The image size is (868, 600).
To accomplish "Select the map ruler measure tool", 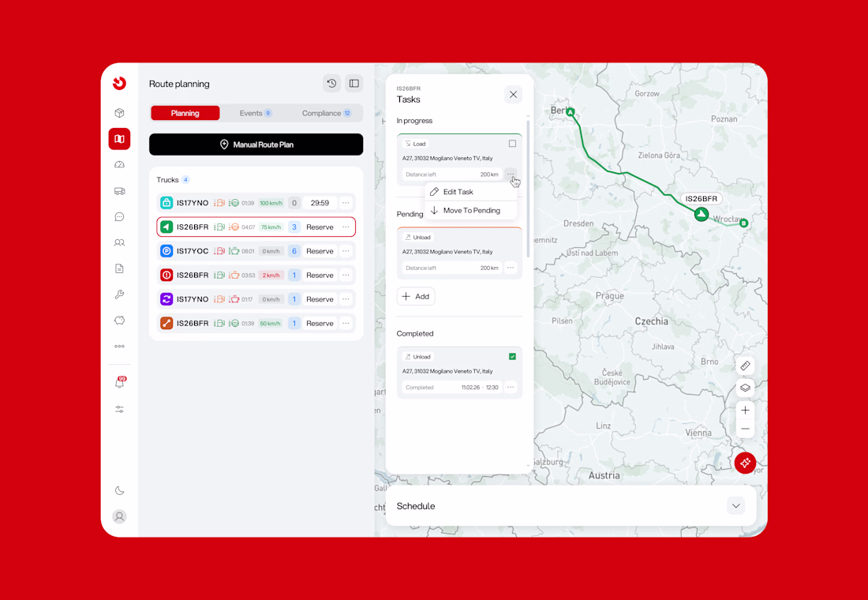I will [x=745, y=366].
